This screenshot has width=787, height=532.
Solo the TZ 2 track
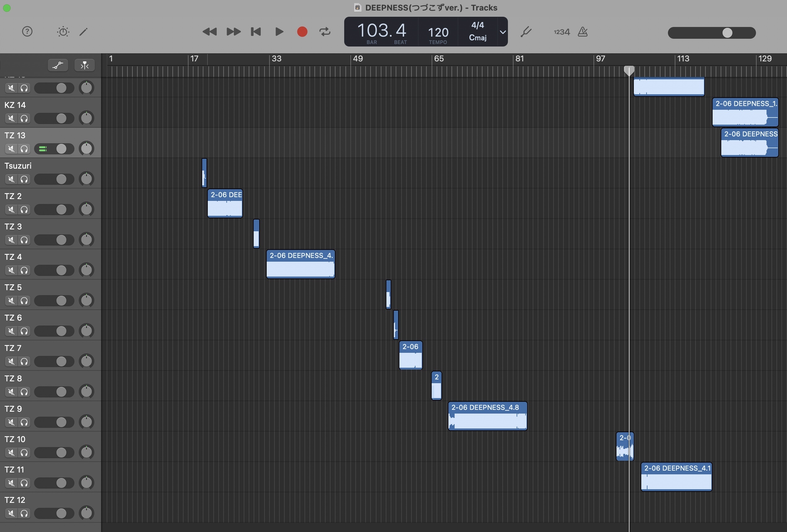pos(24,210)
